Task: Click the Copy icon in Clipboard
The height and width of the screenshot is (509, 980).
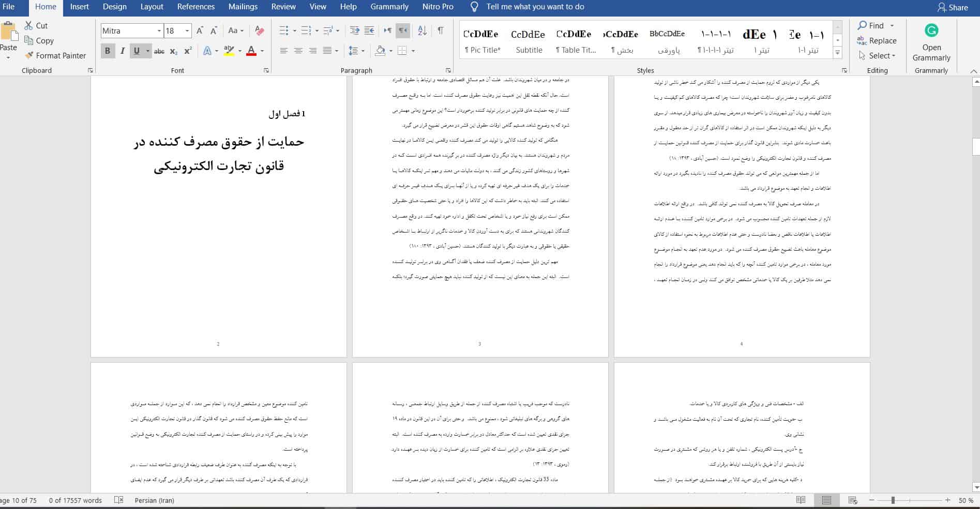Action: pos(29,40)
